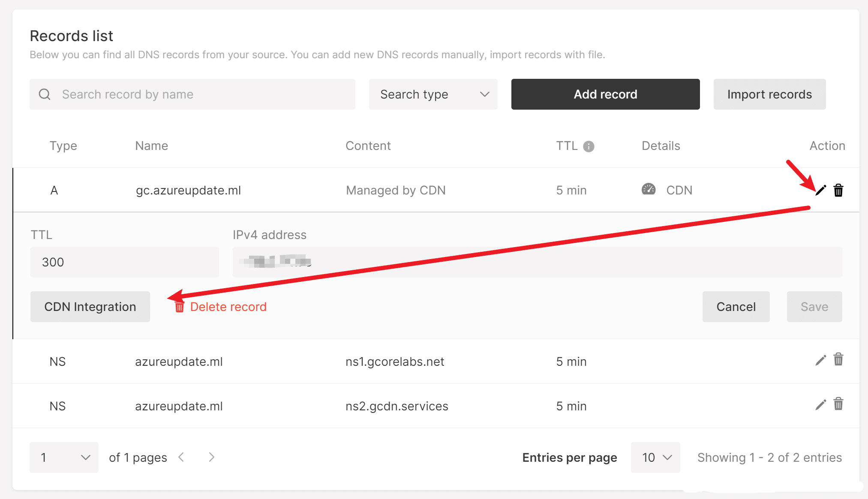
Task: Go to the previous page arrow
Action: [181, 457]
